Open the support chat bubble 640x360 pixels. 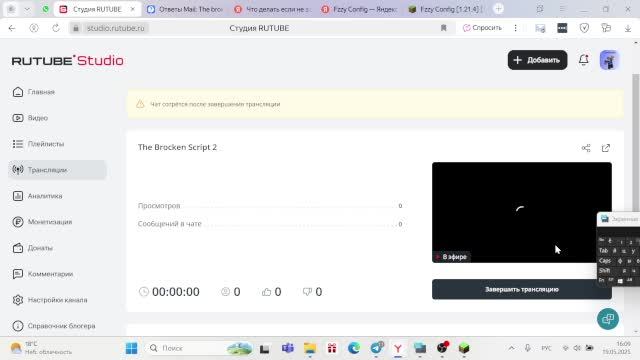click(x=608, y=319)
